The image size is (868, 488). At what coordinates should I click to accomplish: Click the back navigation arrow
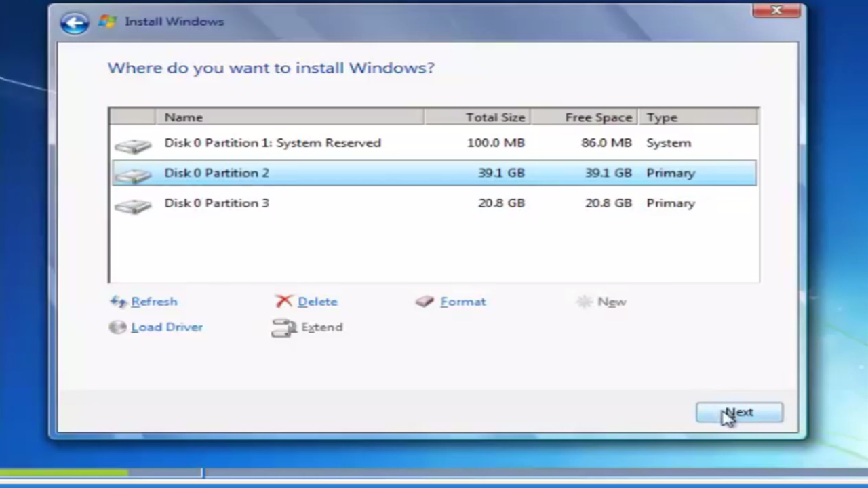coord(75,22)
